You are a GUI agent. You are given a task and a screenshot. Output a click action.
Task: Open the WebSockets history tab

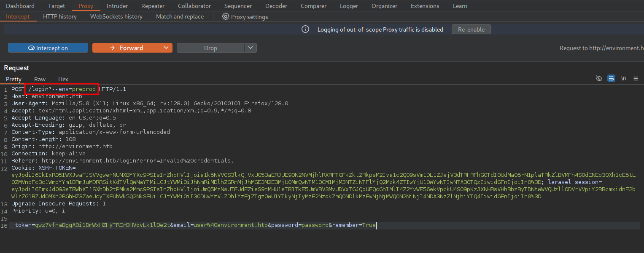tap(116, 16)
